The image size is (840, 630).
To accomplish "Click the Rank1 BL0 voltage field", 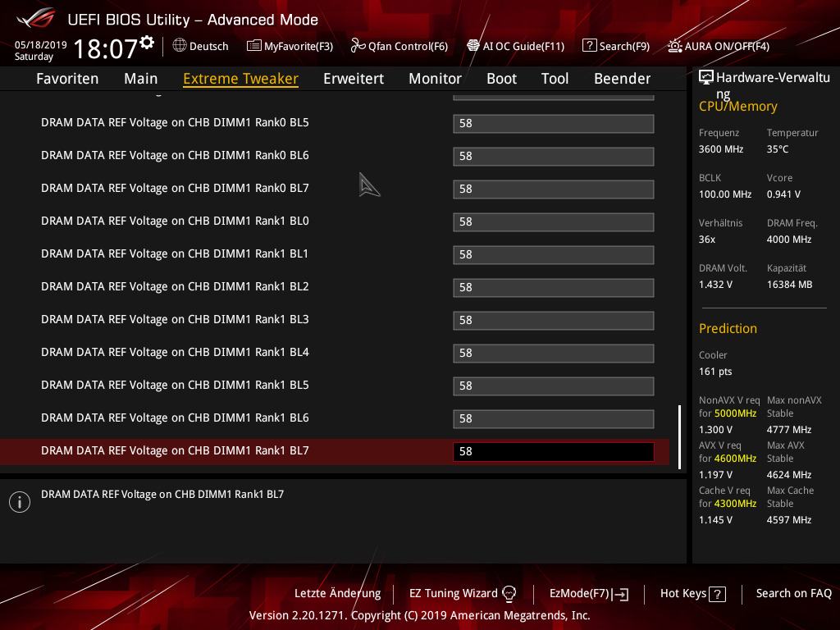I will coord(554,221).
